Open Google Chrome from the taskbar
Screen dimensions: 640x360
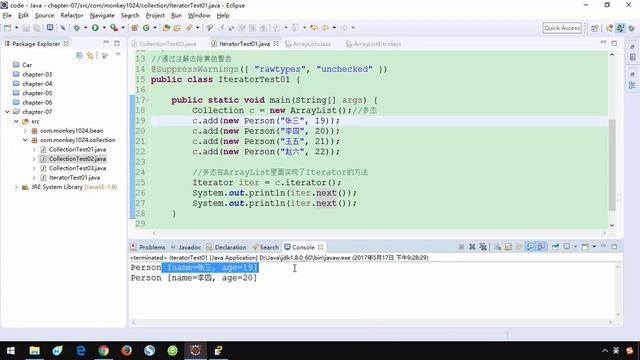pyautogui.click(x=104, y=351)
